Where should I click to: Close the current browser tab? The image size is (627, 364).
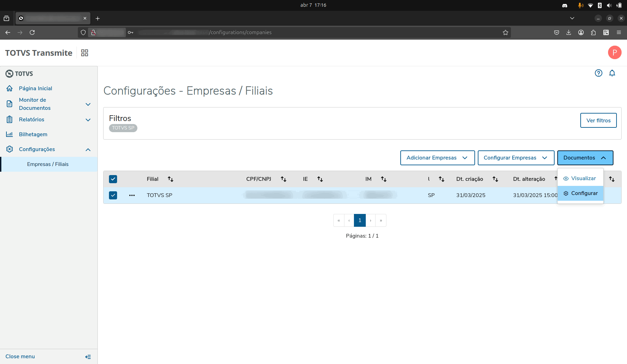pyautogui.click(x=85, y=18)
